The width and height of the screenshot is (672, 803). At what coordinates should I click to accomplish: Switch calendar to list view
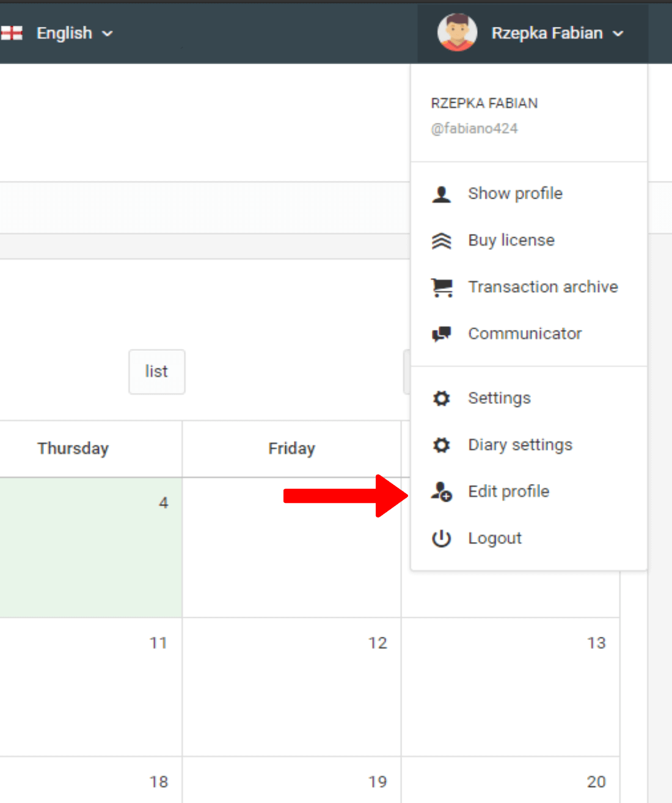click(156, 372)
